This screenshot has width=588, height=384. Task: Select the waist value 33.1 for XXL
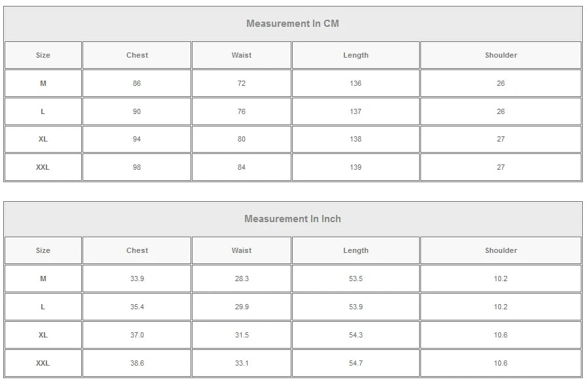(x=242, y=363)
